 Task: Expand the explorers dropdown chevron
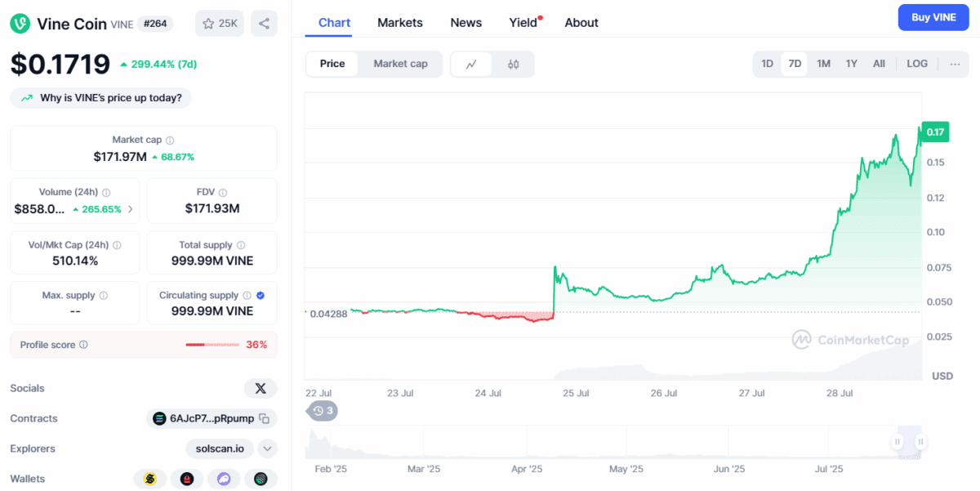pos(267,449)
